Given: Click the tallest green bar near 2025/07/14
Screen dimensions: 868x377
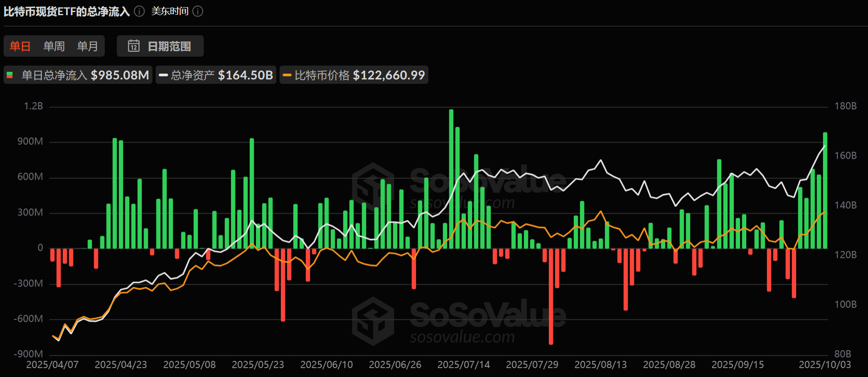Looking at the screenshot, I should [451, 178].
